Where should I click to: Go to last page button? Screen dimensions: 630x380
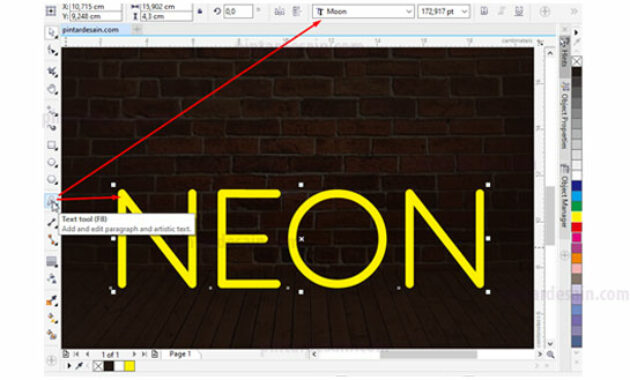[144, 354]
